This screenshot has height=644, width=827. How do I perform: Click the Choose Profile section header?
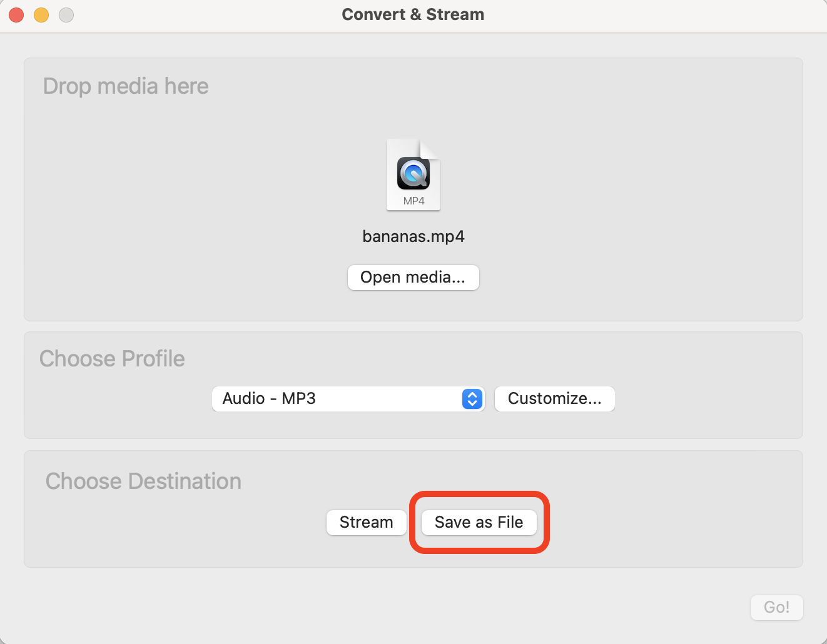click(x=112, y=358)
